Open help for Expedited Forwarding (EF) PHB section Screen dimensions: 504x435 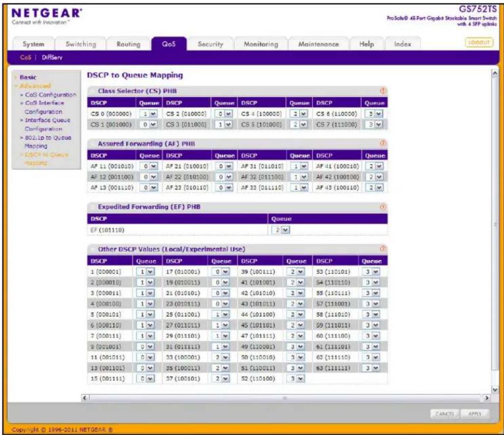[383, 207]
